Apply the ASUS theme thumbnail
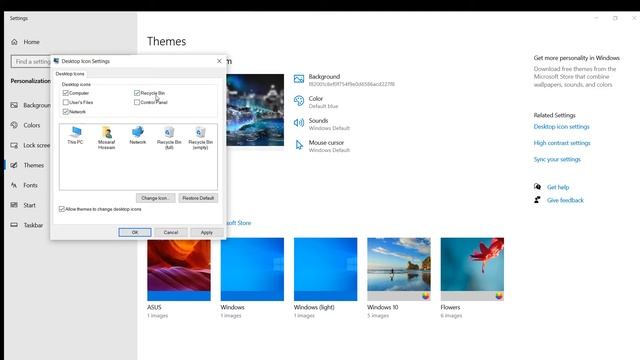 179,269
